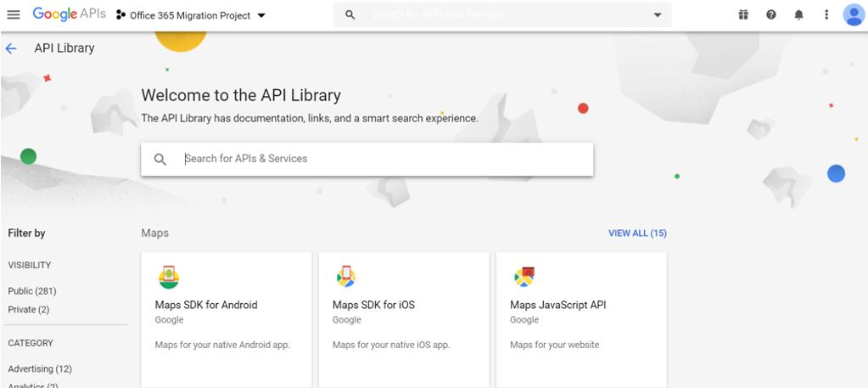Click the Search for APIs & Services field
868x388 pixels.
382,159
